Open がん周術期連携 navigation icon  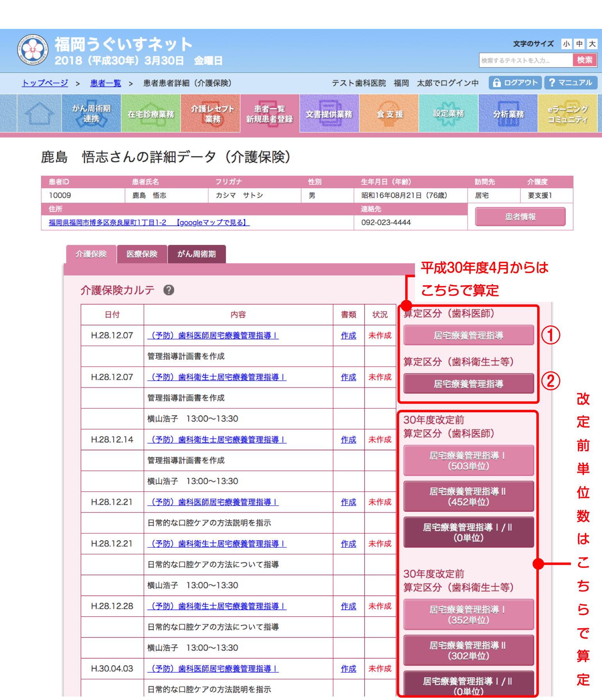91,114
